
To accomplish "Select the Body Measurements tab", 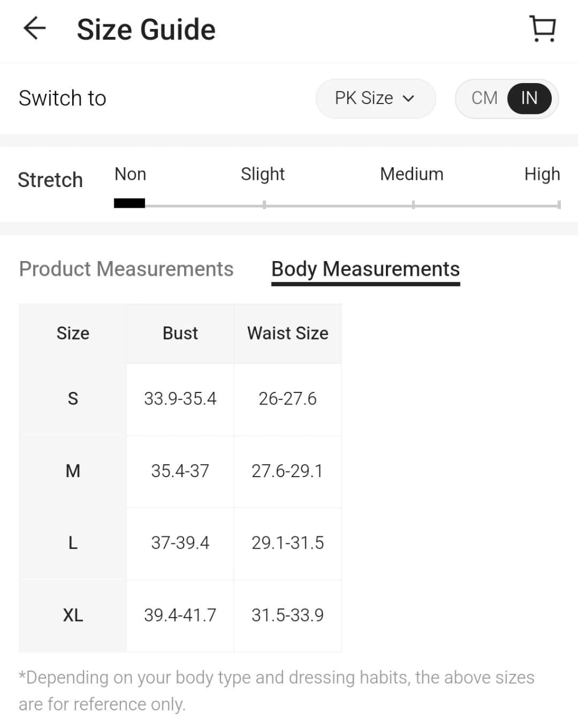I will tap(365, 268).
